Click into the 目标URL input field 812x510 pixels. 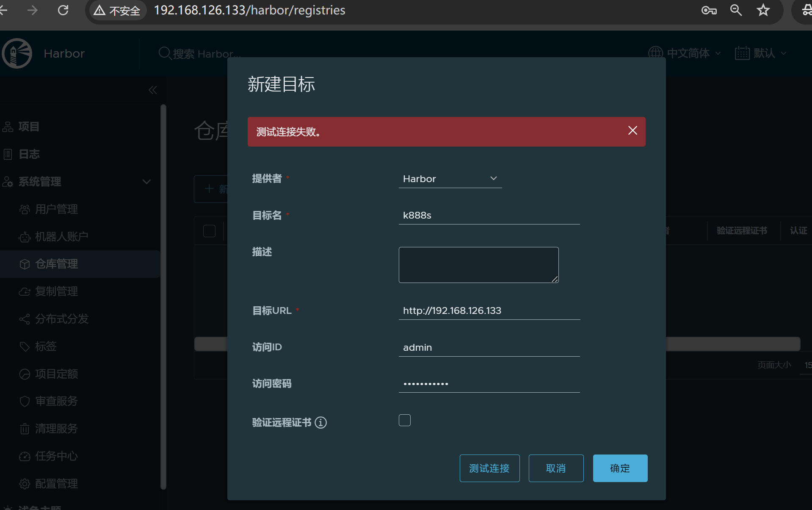tap(489, 310)
